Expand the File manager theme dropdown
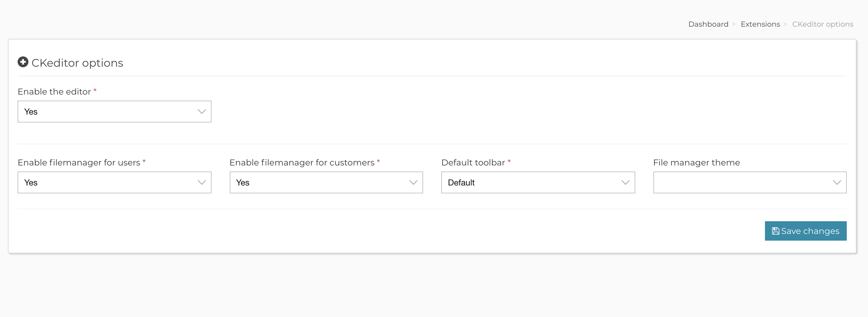This screenshot has width=868, height=317. click(750, 182)
